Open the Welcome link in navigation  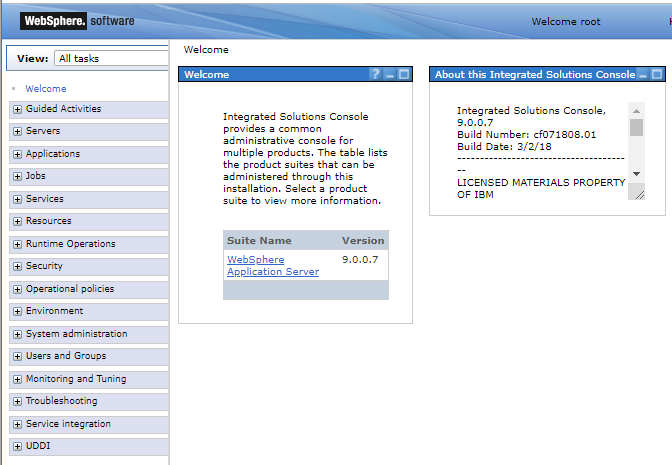click(x=45, y=89)
